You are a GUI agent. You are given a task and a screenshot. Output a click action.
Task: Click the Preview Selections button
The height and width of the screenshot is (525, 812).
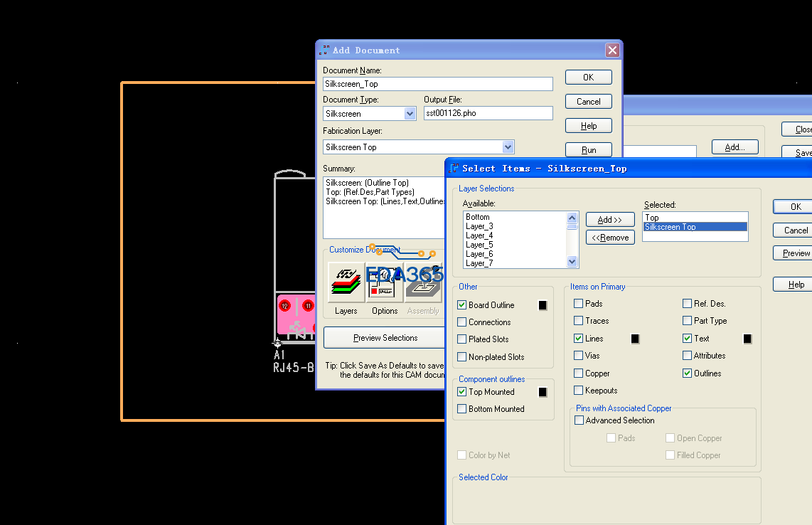pos(385,338)
